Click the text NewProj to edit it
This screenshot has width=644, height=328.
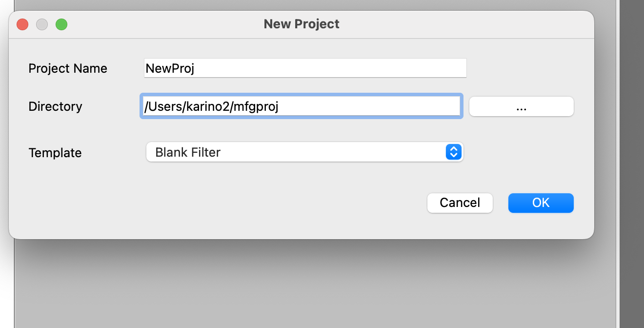coord(170,68)
